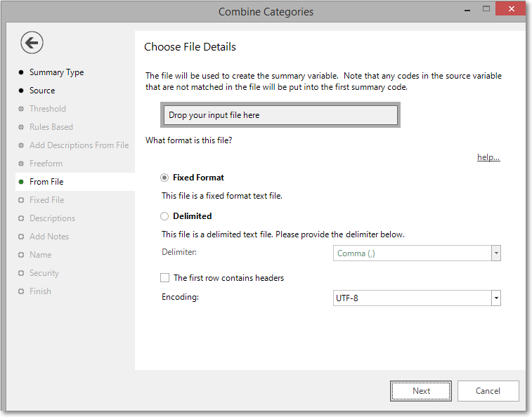
Task: Go back using the circular arrow icon
Action: click(32, 43)
